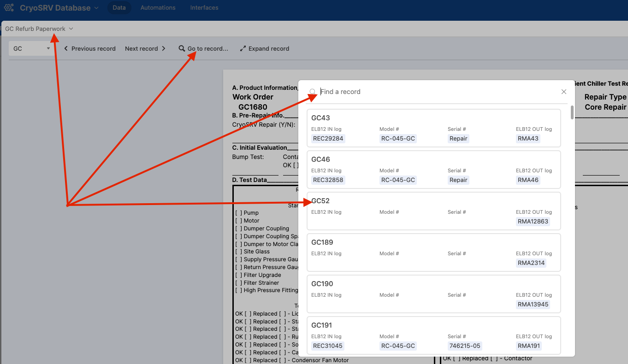Click the Pump checkbox bracket
This screenshot has width=628, height=364.
[238, 213]
